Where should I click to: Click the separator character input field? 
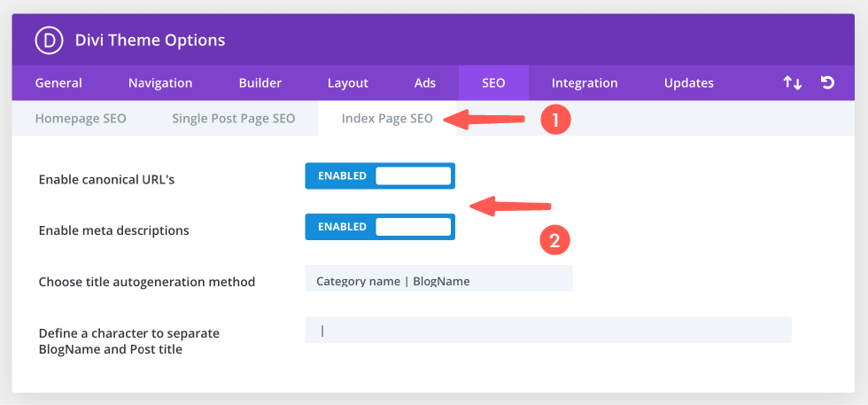[x=548, y=331]
